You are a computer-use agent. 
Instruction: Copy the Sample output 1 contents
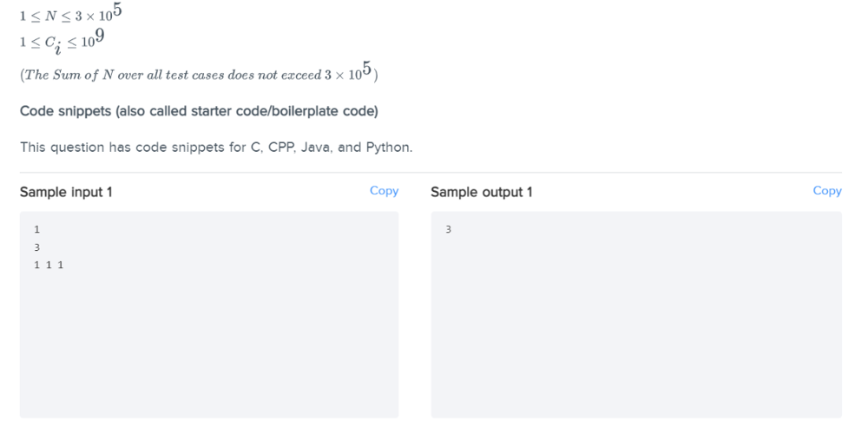[827, 191]
